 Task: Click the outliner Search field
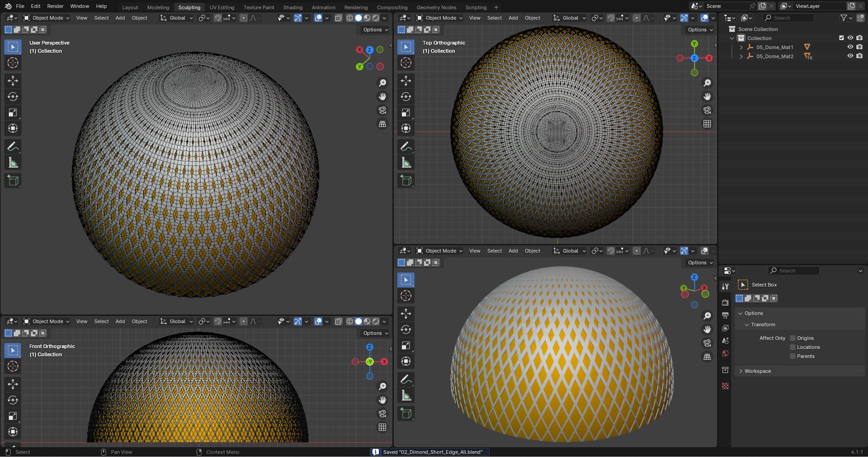click(788, 18)
